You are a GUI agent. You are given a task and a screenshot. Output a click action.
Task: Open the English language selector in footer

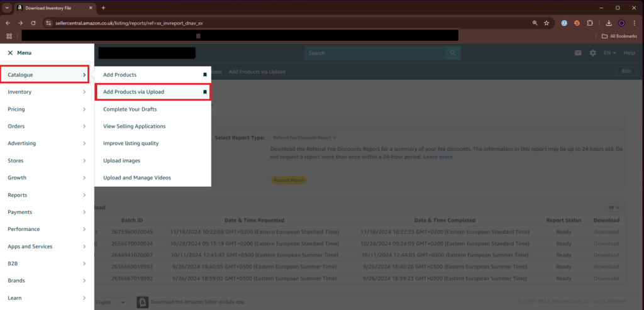point(110,302)
